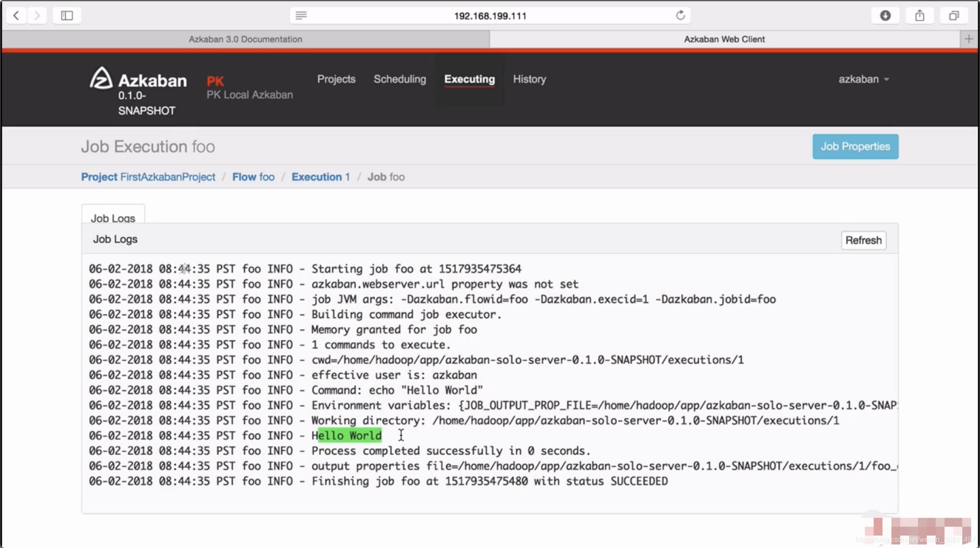Switch to Azkaban 3.0 Documentation tab
980x548 pixels.
[x=245, y=39]
